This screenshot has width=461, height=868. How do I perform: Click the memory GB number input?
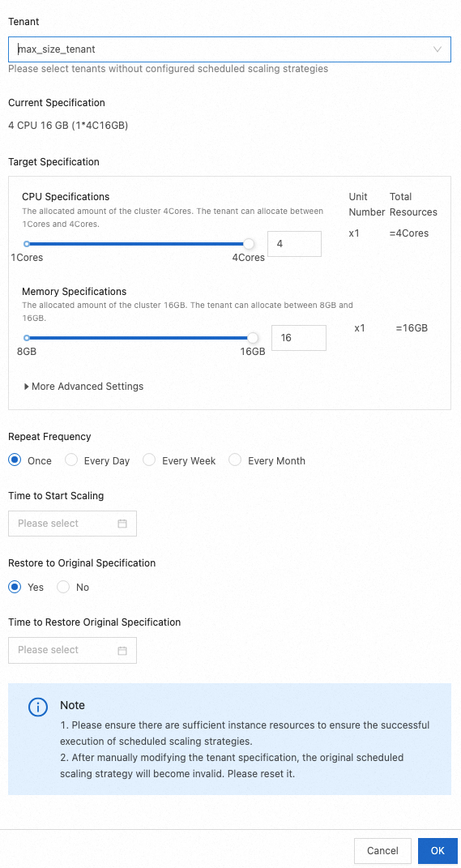click(299, 338)
